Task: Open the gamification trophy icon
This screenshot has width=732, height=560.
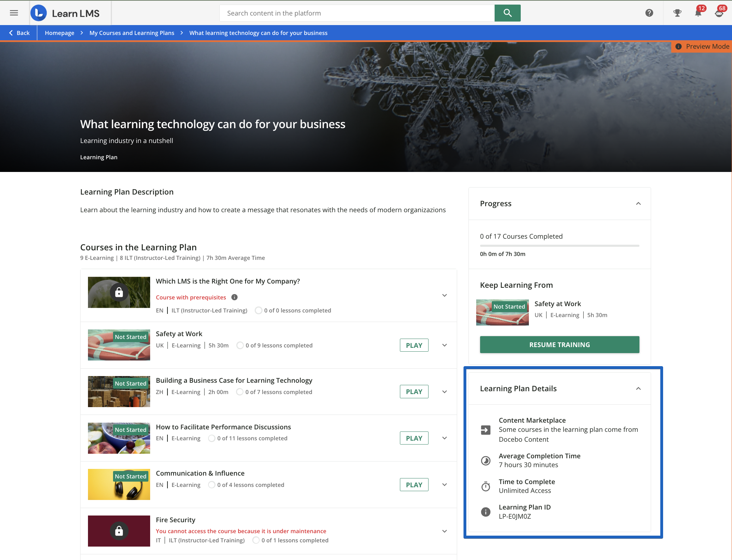Action: click(x=677, y=13)
